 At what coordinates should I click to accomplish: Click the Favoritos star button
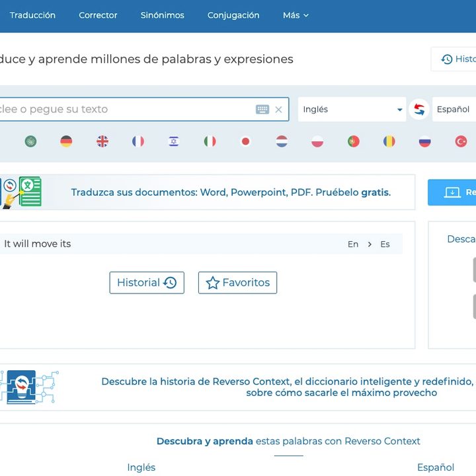pos(238,283)
